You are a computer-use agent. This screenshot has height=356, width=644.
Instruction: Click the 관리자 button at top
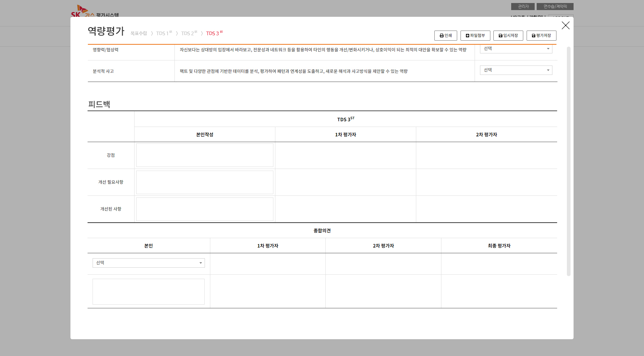pos(523,6)
